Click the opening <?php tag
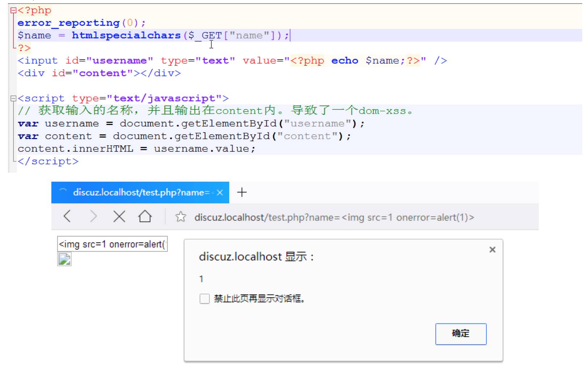Screen dimensions: 588x380 pyautogui.click(x=34, y=10)
